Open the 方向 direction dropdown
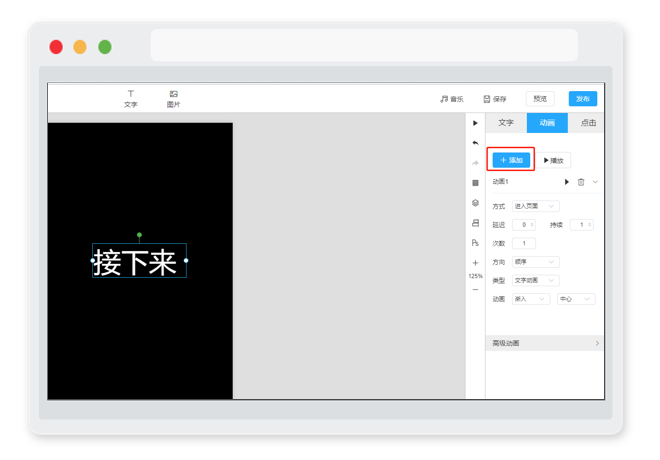This screenshot has width=660, height=460. click(x=535, y=262)
